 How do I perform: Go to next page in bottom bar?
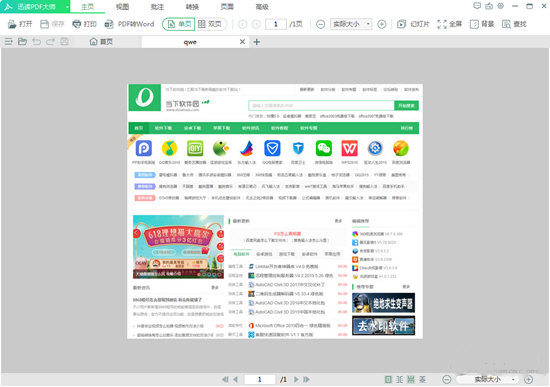(296, 379)
